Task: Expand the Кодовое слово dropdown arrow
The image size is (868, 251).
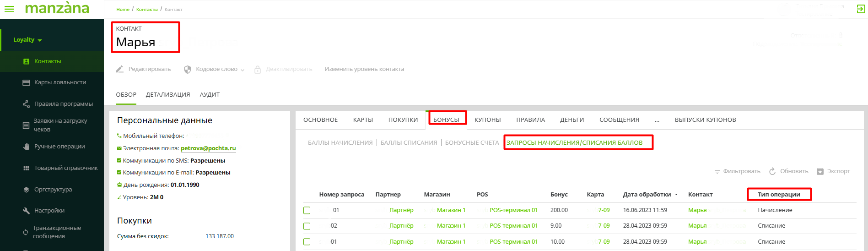Action: 243,70
